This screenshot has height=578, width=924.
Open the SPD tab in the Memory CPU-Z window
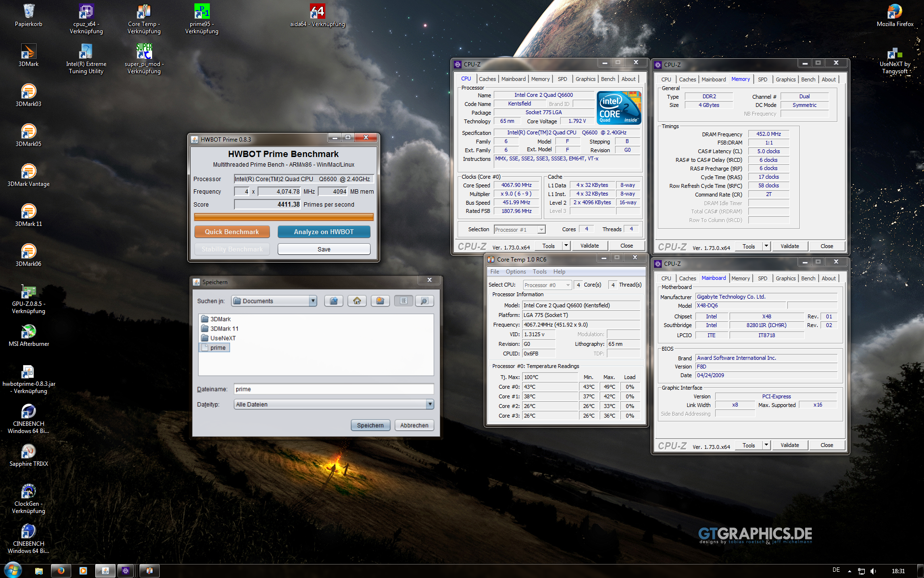(762, 79)
